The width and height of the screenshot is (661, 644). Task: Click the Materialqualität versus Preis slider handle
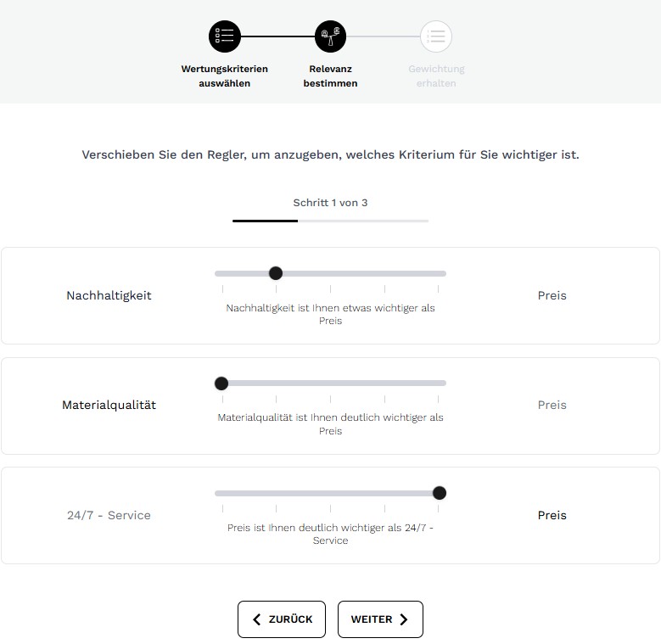click(x=221, y=383)
